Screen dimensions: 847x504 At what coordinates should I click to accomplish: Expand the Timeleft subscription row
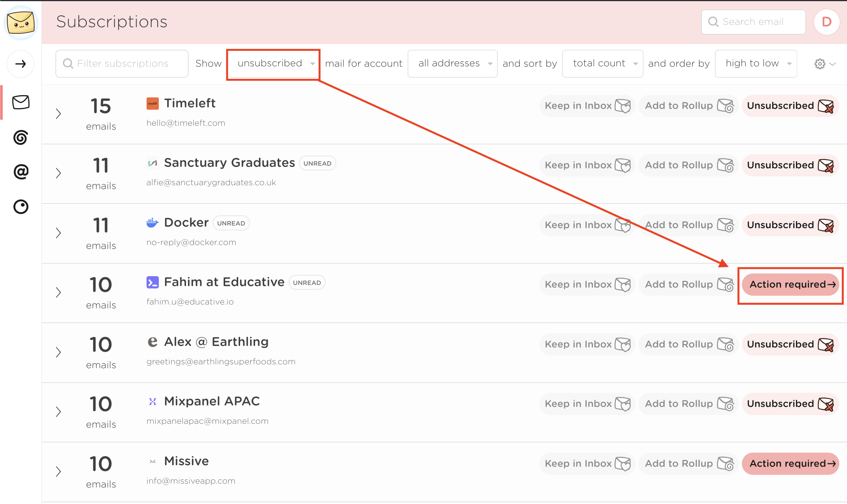point(58,114)
